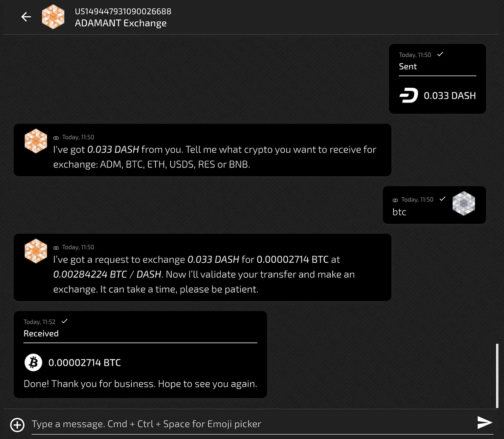Open the 0.00002714 BTC received transaction
504x439 pixels.
click(x=140, y=354)
